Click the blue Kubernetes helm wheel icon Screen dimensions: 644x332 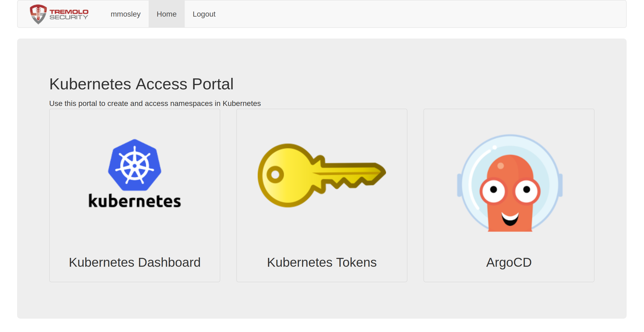click(x=134, y=165)
